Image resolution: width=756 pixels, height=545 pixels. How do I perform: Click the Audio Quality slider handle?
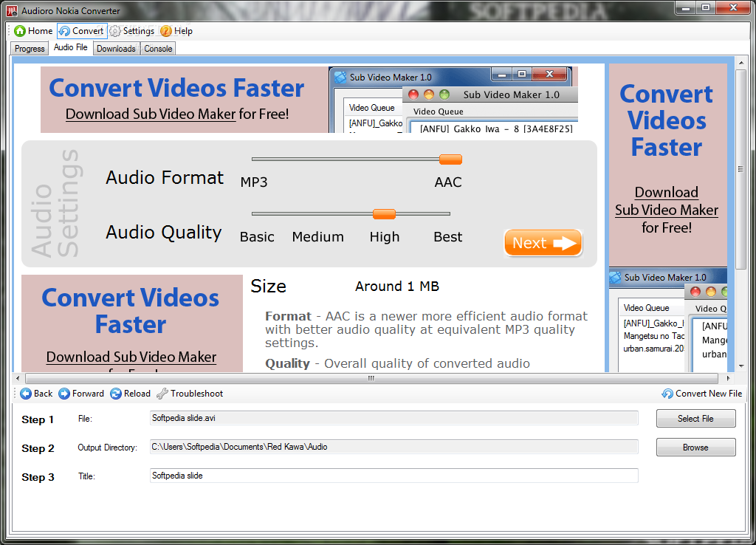click(384, 213)
